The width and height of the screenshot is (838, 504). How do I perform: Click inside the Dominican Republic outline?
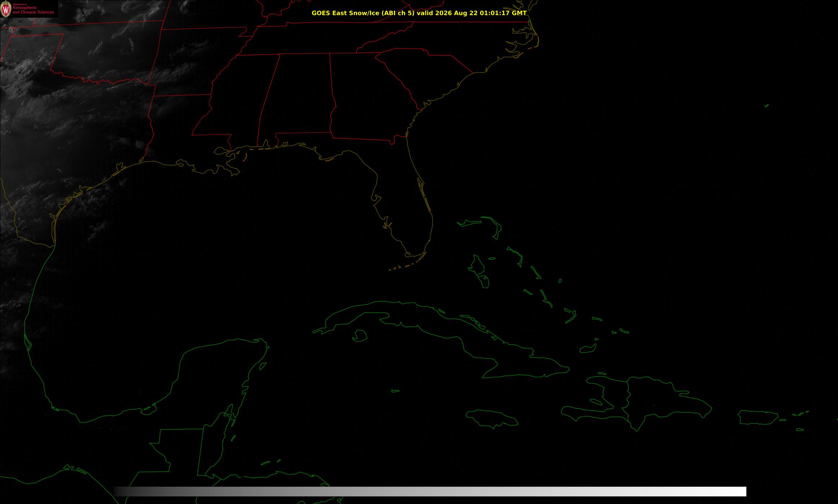[x=660, y=400]
